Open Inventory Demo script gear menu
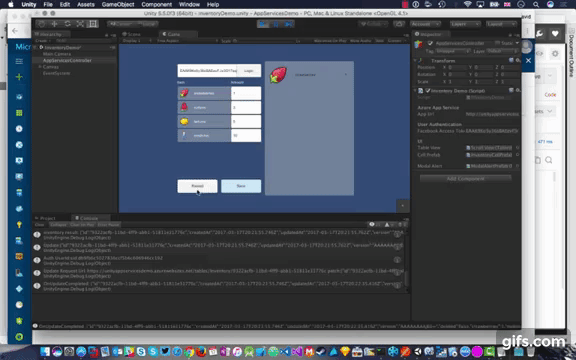 pyautogui.click(x=517, y=90)
